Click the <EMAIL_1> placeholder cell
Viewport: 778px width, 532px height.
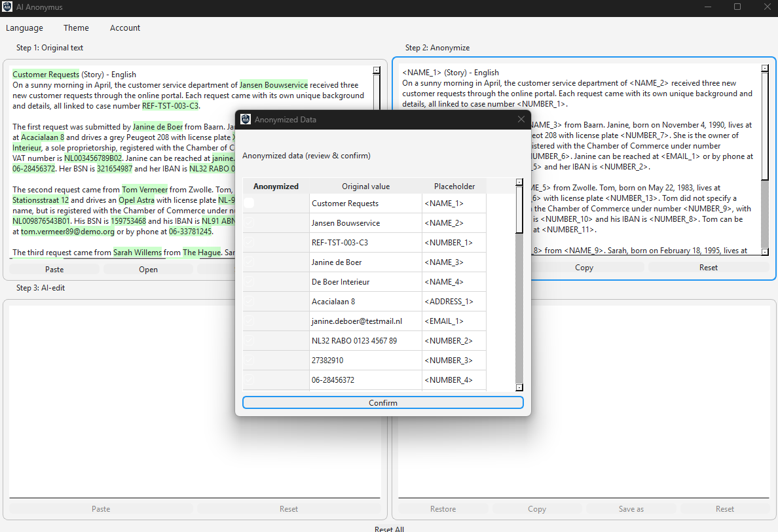click(454, 321)
